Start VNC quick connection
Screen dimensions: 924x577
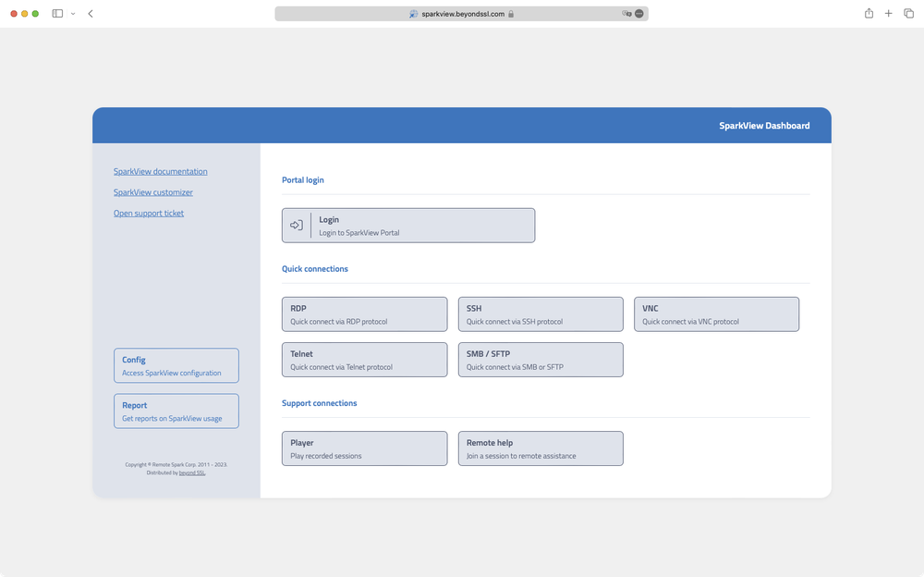pos(717,314)
